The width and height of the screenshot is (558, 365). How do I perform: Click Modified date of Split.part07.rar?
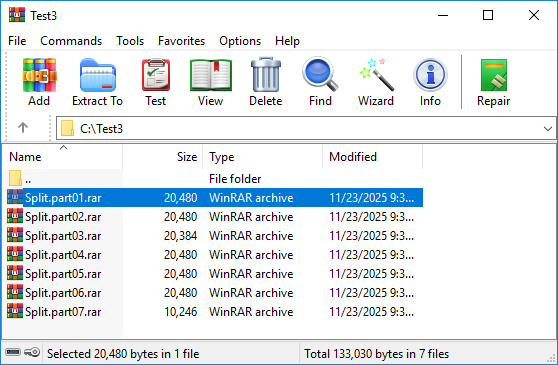point(372,312)
